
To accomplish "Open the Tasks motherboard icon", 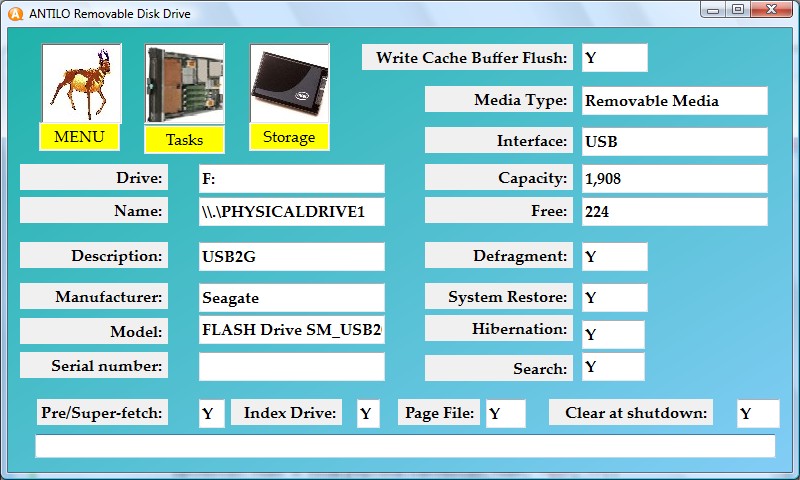I will pos(184,85).
